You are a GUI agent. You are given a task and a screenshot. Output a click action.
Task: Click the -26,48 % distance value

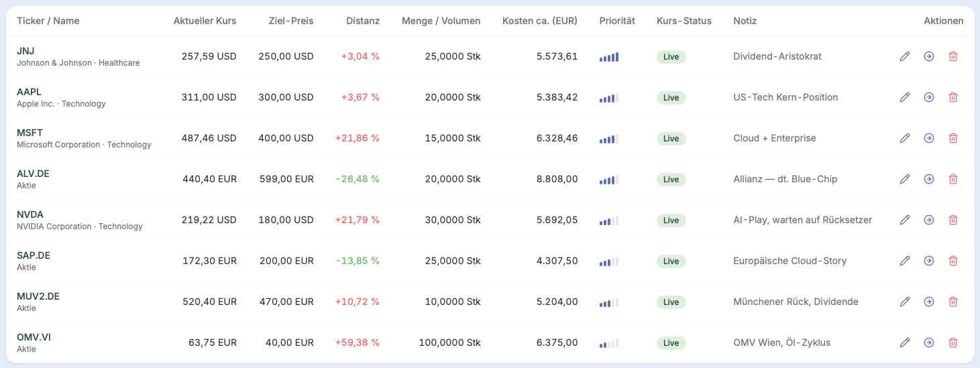tap(358, 179)
